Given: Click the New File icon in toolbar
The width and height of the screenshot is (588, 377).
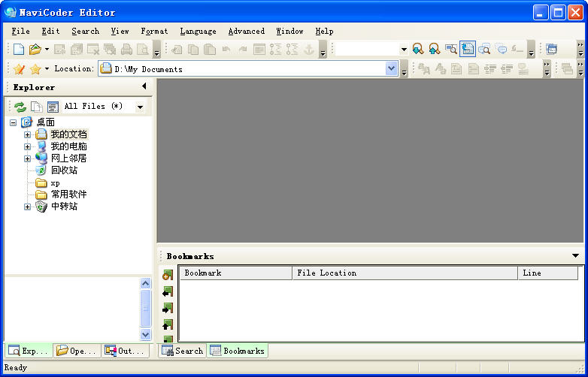Looking at the screenshot, I should click(x=19, y=50).
